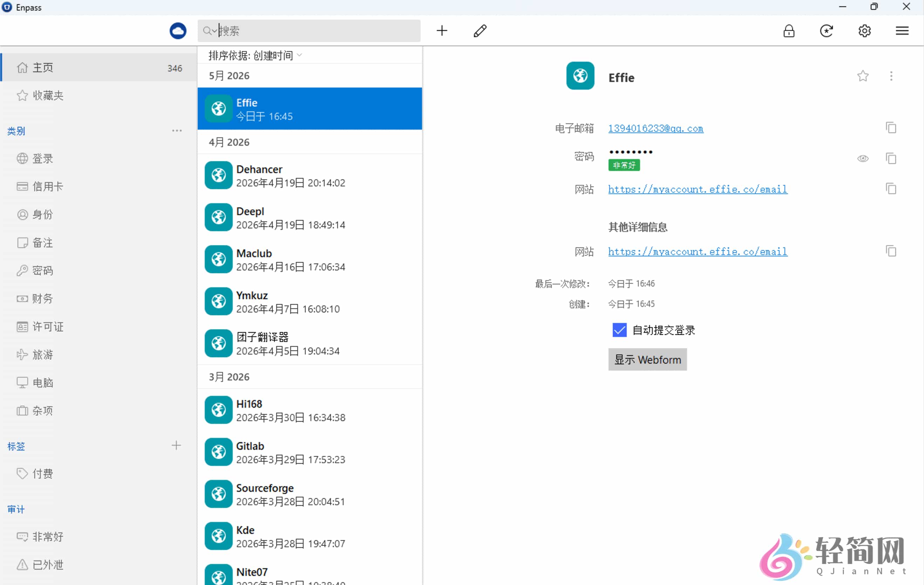
Task: Select the Maclub entry
Action: pyautogui.click(x=310, y=260)
